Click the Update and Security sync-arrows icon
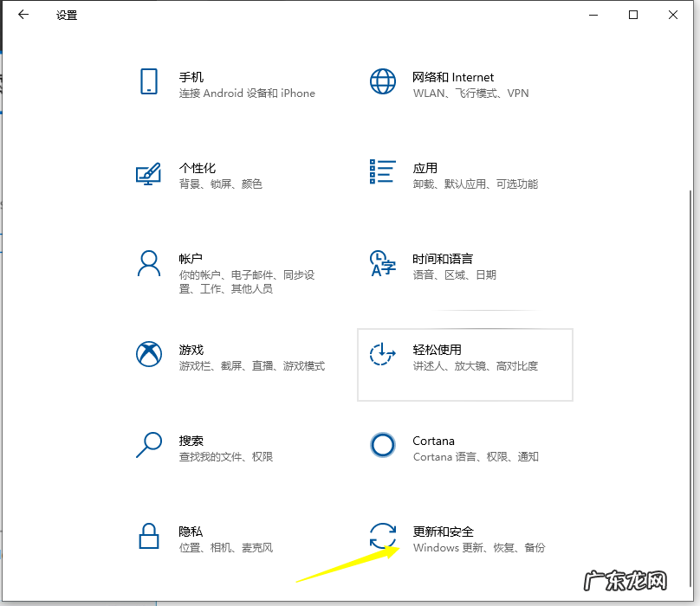Viewport: 700px width, 606px height. pos(382,538)
